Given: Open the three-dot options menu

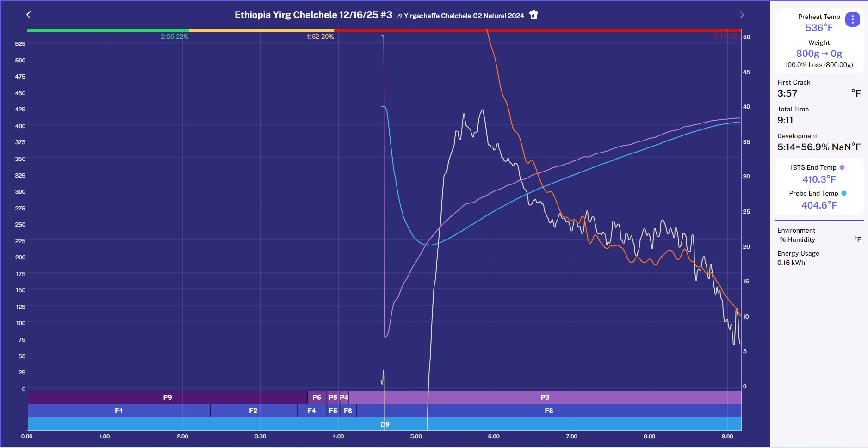Looking at the screenshot, I should click(852, 19).
